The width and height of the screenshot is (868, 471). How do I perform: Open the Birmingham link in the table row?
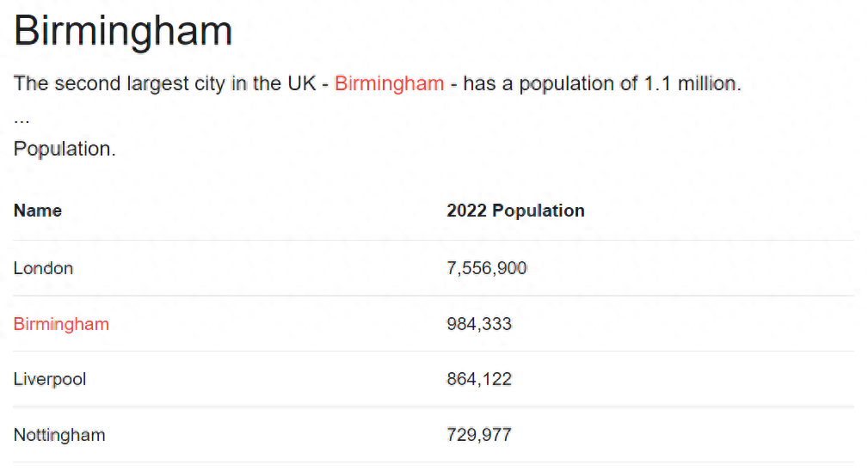click(61, 324)
